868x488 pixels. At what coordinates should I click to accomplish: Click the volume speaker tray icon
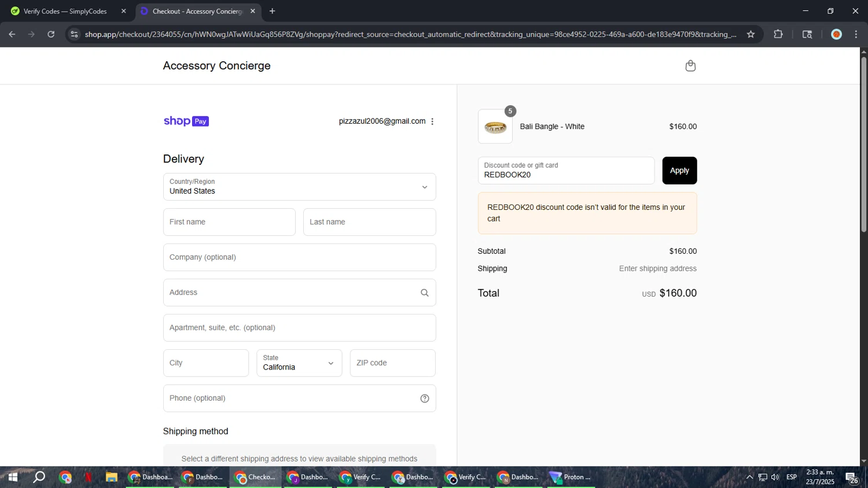775,478
